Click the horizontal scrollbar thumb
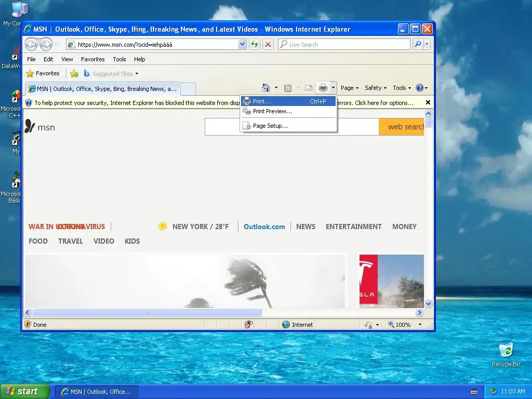 point(147,312)
